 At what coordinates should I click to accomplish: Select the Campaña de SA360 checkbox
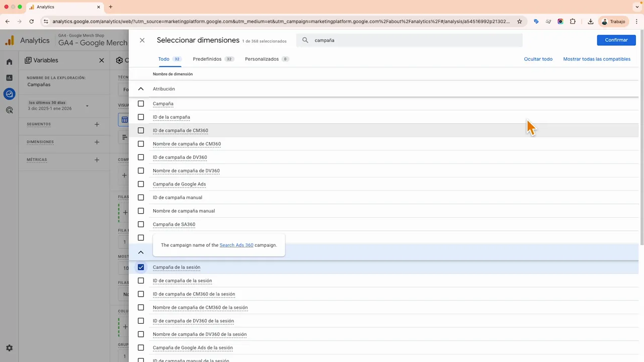point(141,224)
